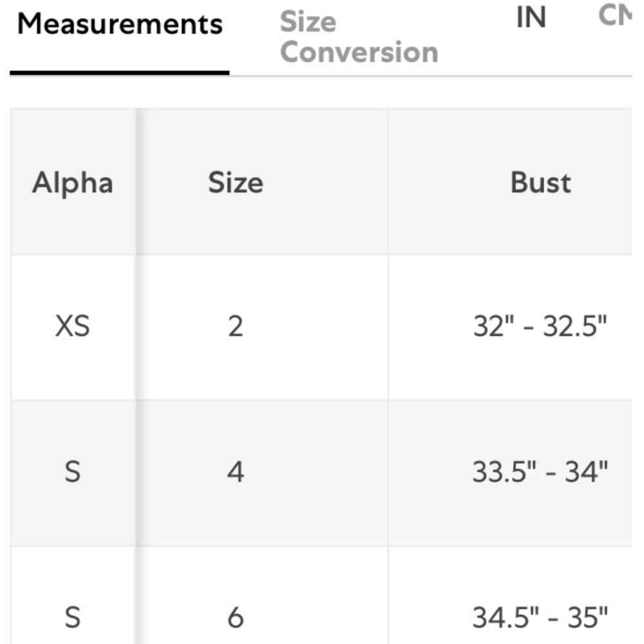The height and width of the screenshot is (644, 644).
Task: Click the Alpha column header
Action: 73,182
